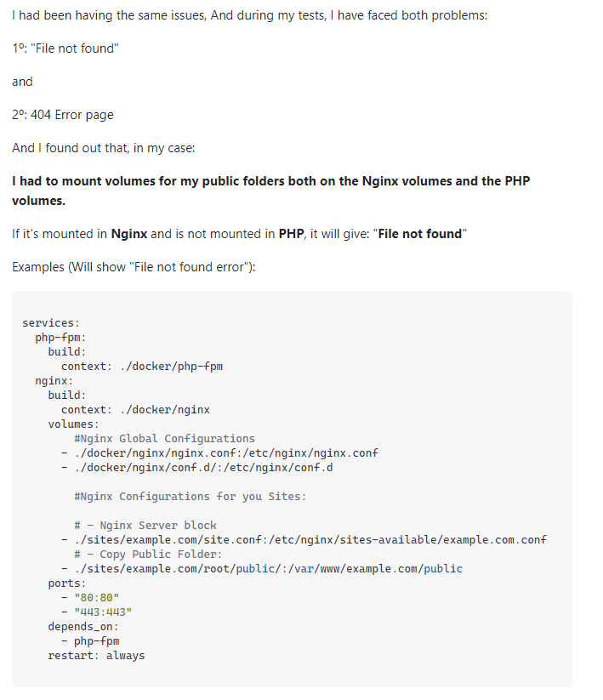Image resolution: width=603 pixels, height=700 pixels.
Task: Click the "restart: always" code line
Action: tap(96, 655)
